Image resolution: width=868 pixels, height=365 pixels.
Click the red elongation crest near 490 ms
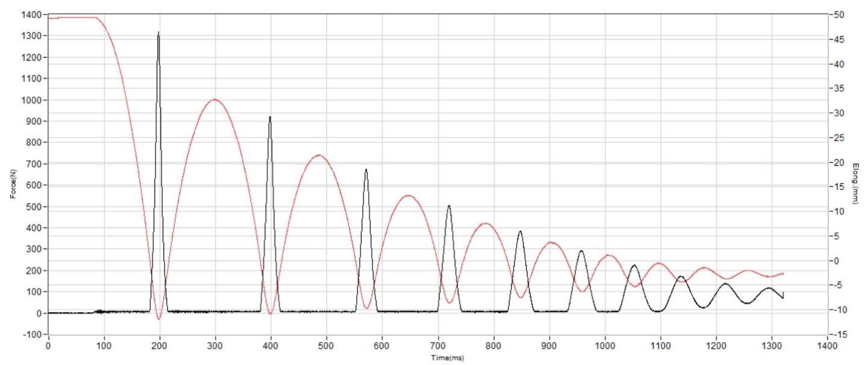tap(319, 155)
